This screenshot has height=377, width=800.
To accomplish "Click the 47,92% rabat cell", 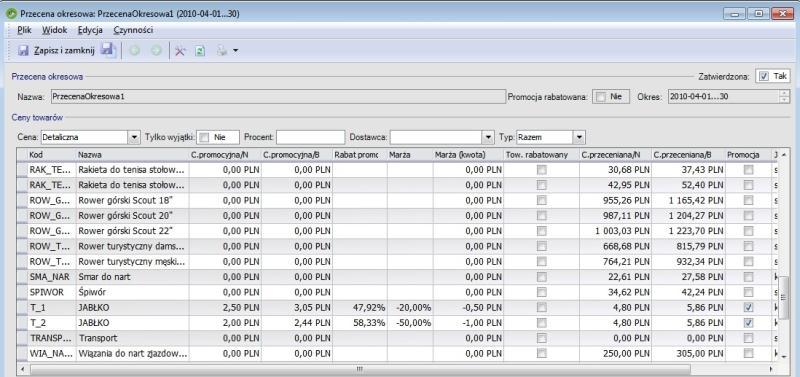I will click(x=360, y=308).
